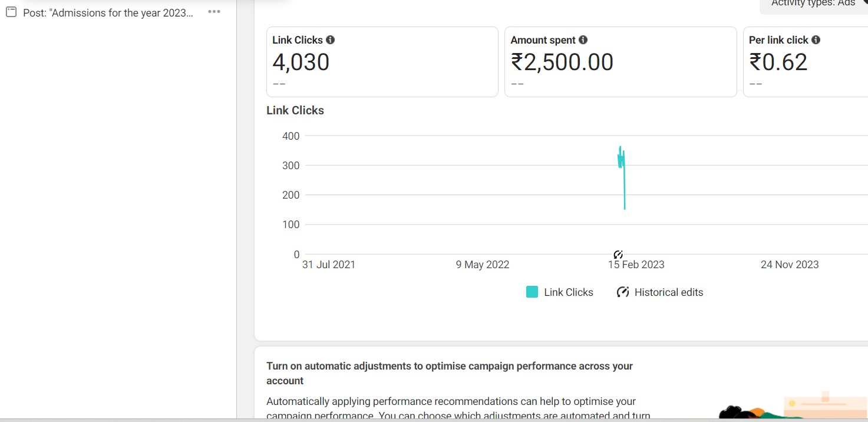Click the info icon next to Link Clicks
868x422 pixels.
[331, 40]
